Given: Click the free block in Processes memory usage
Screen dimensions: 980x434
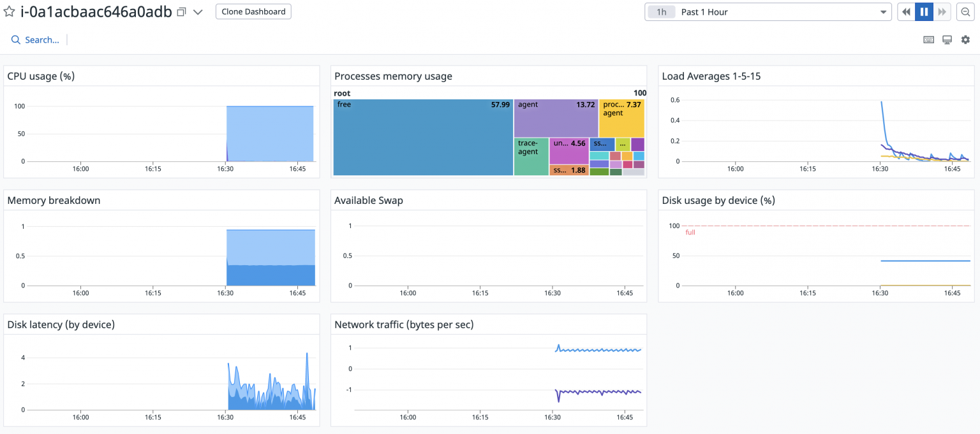Looking at the screenshot, I should pyautogui.click(x=421, y=136).
